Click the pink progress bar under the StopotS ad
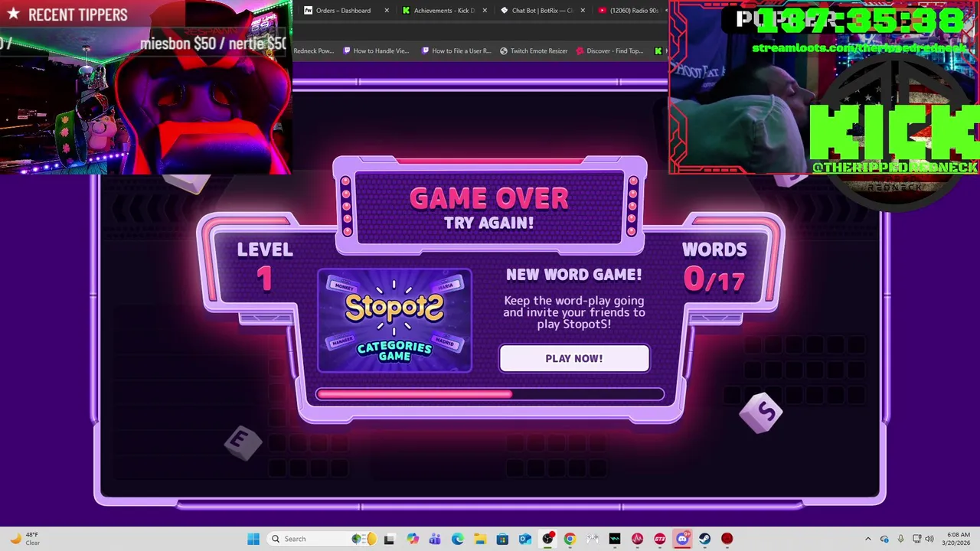 (x=490, y=394)
